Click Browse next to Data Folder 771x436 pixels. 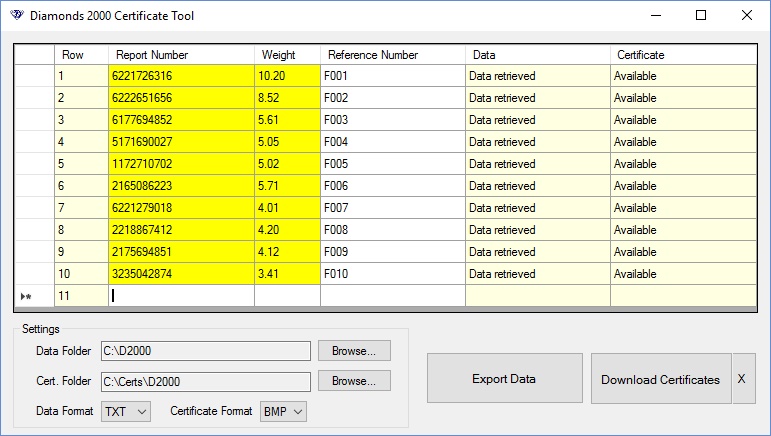[x=354, y=351]
